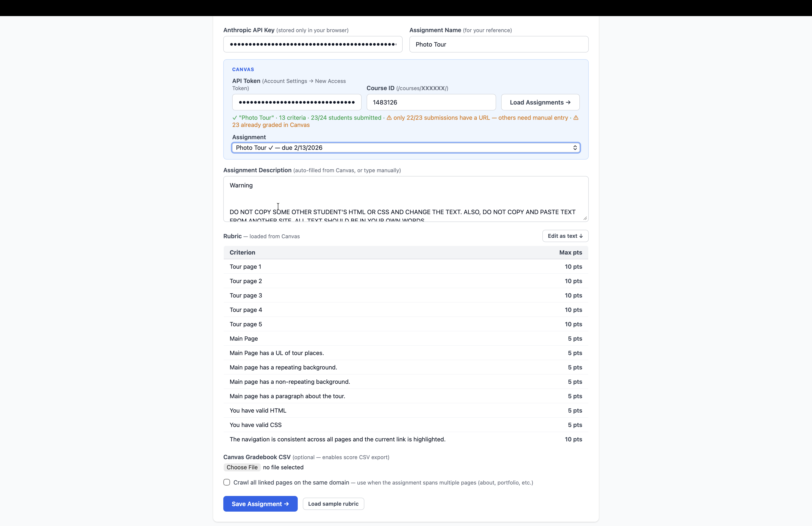Image resolution: width=812 pixels, height=526 pixels.
Task: Click the CANVAS section heading
Action: tap(243, 69)
